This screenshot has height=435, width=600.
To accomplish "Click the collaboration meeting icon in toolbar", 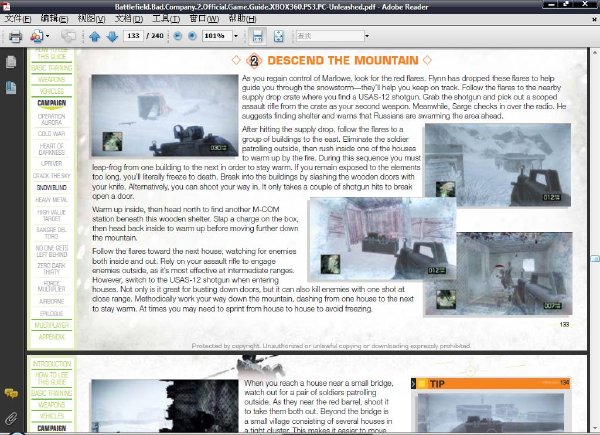I will coord(37,36).
